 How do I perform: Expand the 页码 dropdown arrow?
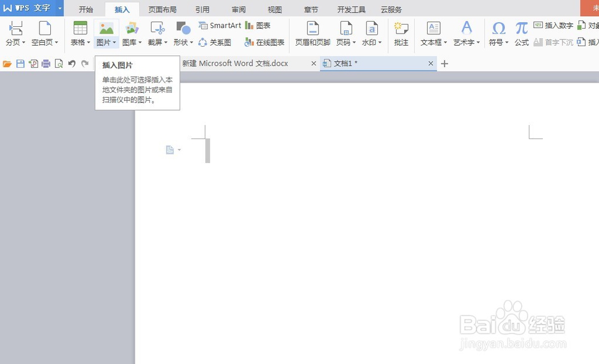(x=354, y=43)
